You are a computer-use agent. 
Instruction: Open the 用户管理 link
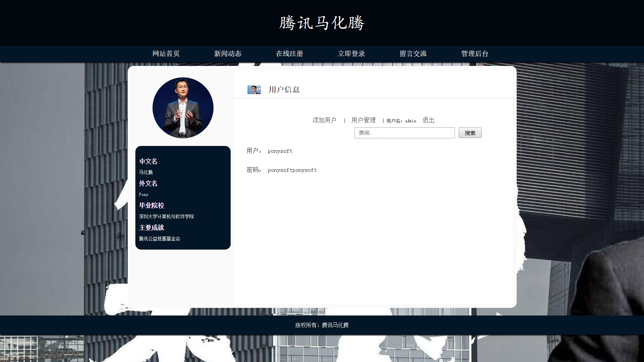(363, 120)
